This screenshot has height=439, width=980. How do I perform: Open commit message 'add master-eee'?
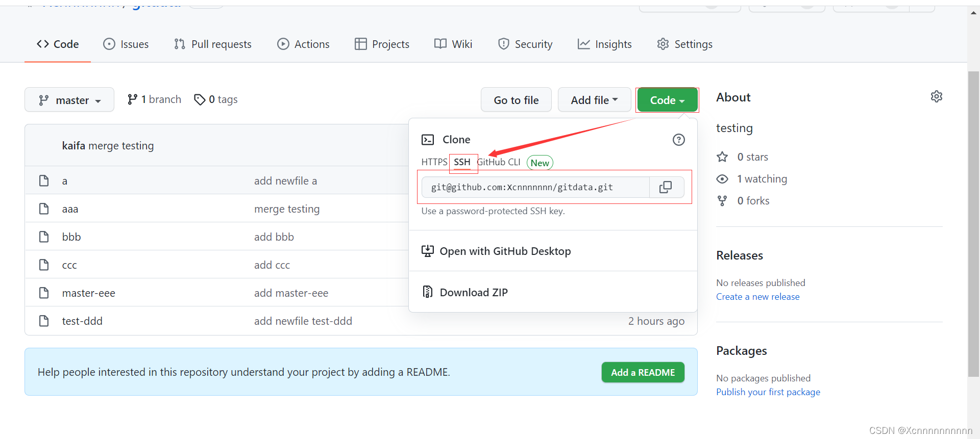pyautogui.click(x=291, y=293)
